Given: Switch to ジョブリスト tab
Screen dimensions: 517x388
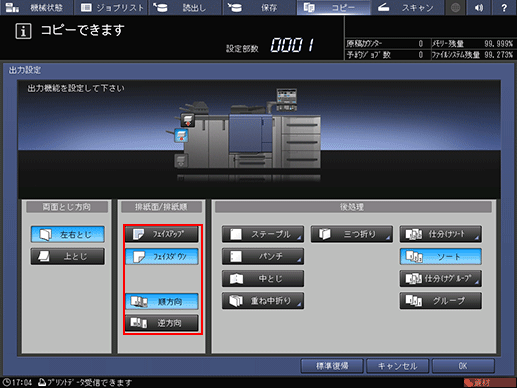Looking at the screenshot, I should point(111,7).
